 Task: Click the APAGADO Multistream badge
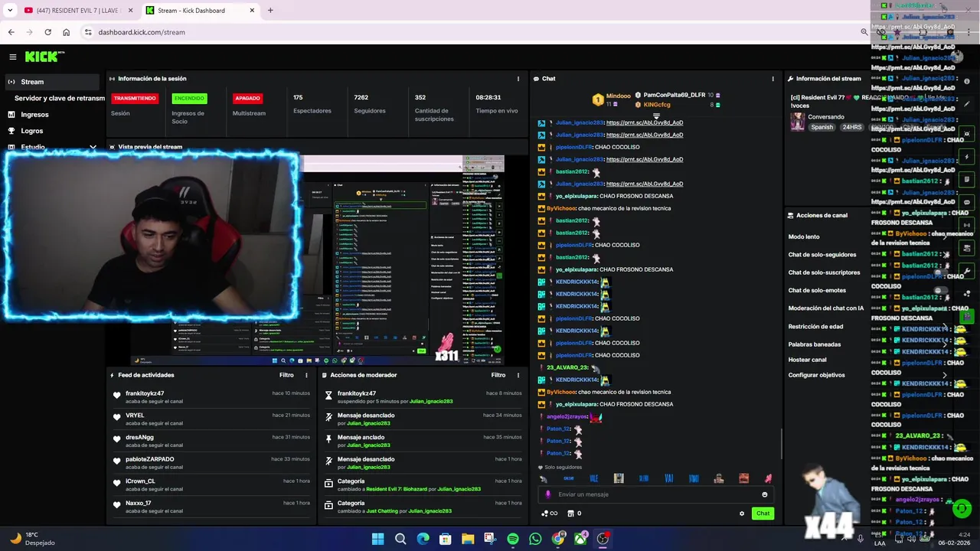[247, 98]
